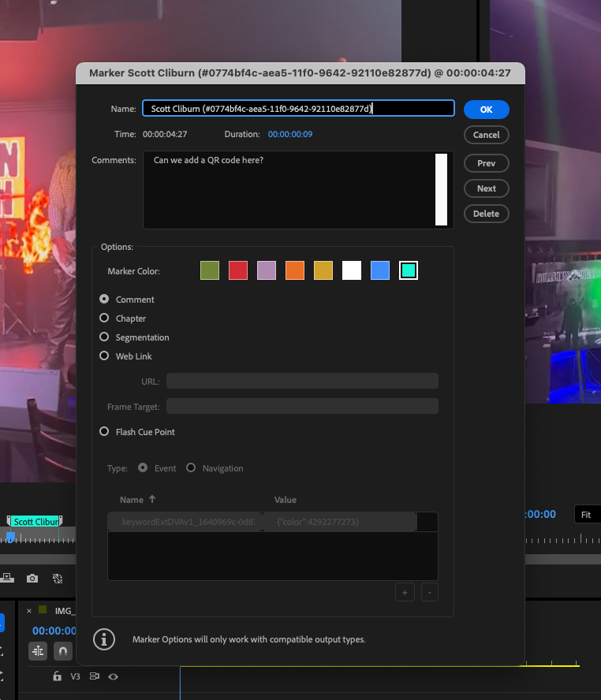This screenshot has height=700, width=601.
Task: Open the Fit zoom level dropdown
Action: [x=587, y=515]
